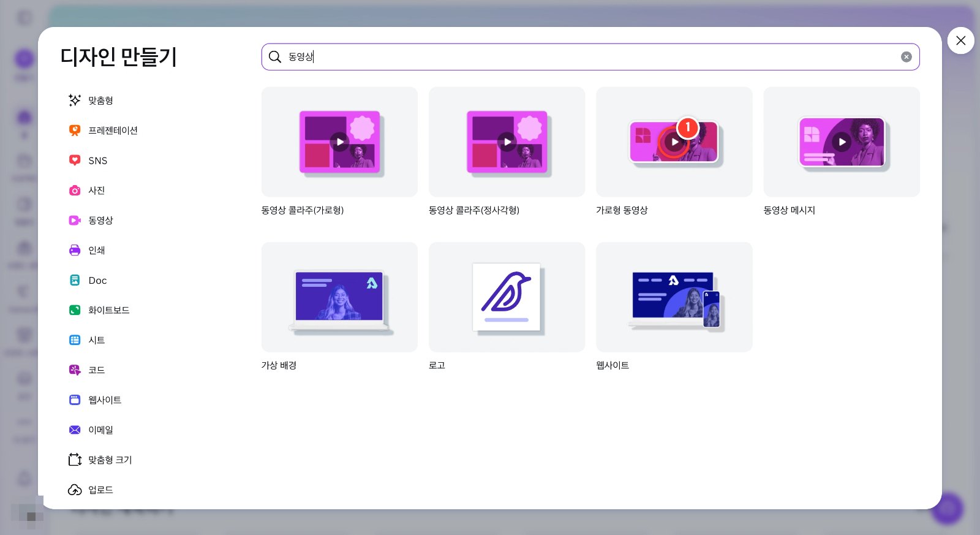980x535 pixels.
Task: Click the 업로드 cloud icon
Action: [75, 490]
